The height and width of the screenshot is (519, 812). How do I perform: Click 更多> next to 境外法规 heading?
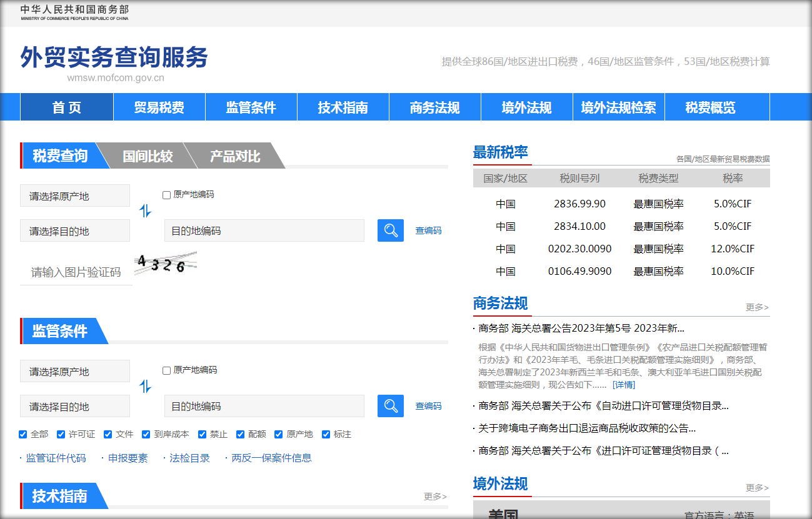coord(758,488)
